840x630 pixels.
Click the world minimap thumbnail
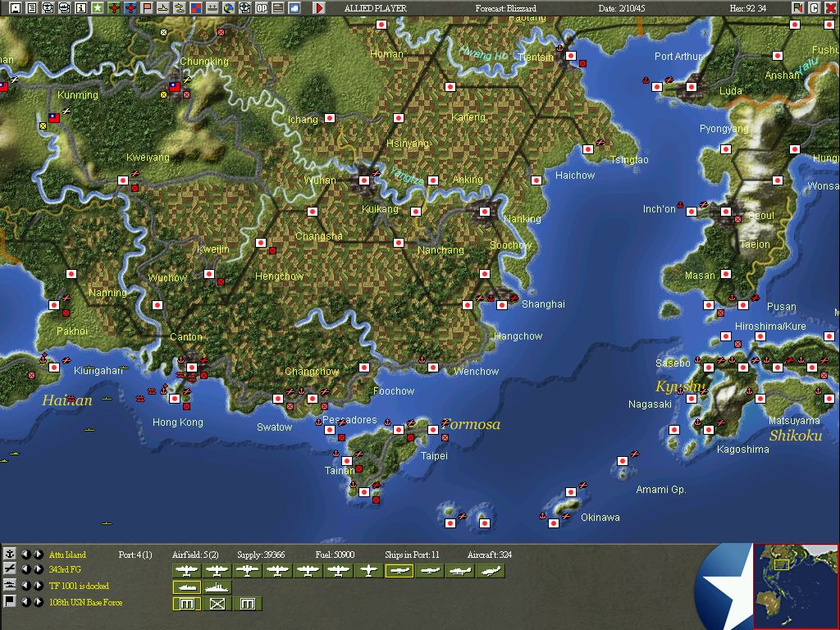tap(796, 586)
